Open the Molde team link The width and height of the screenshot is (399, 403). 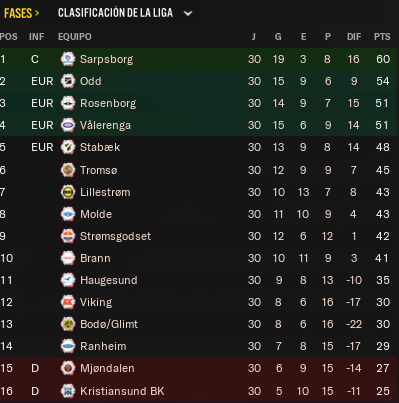tap(96, 214)
